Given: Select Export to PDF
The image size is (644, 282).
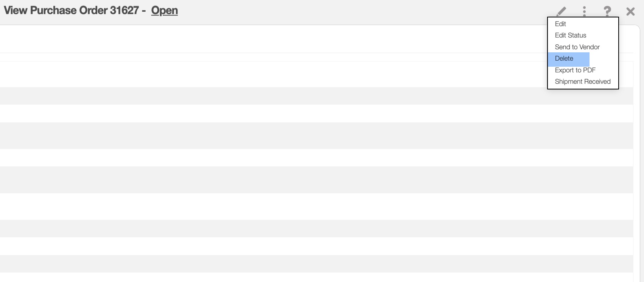Looking at the screenshot, I should (x=575, y=70).
